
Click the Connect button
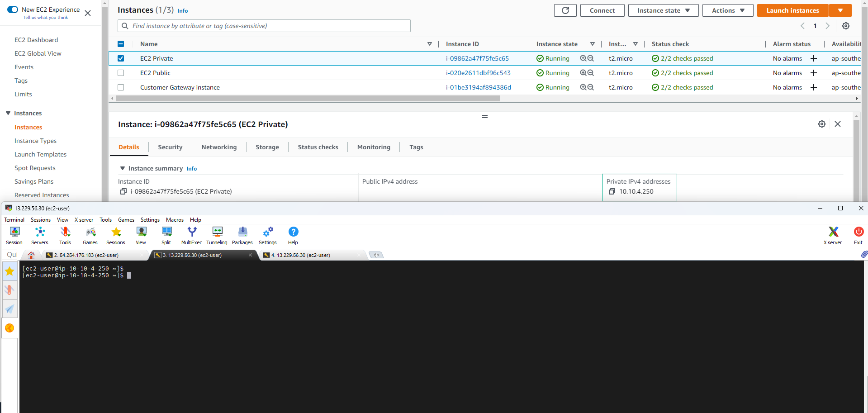tap(602, 10)
